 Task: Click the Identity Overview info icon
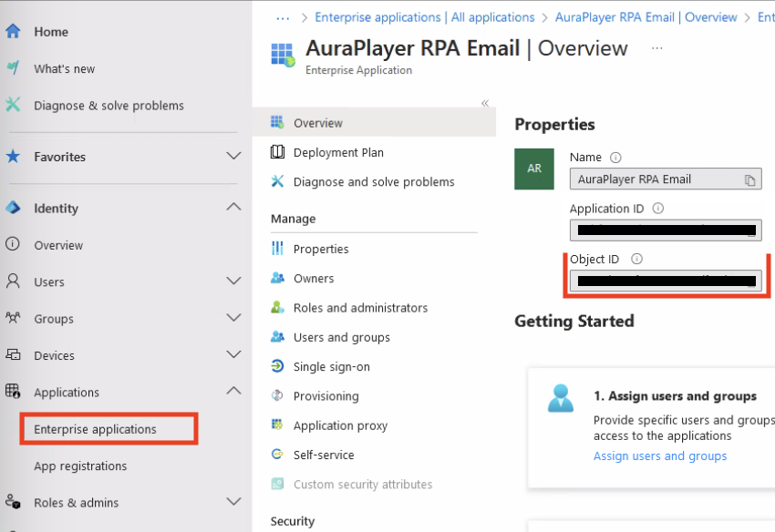(x=13, y=244)
